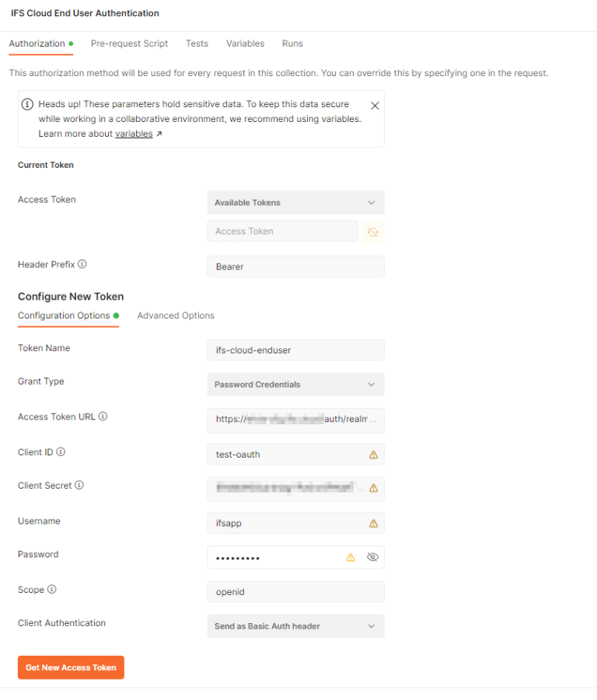Click the Get New Access Token button
Image resolution: width=597 pixels, height=700 pixels.
70,667
